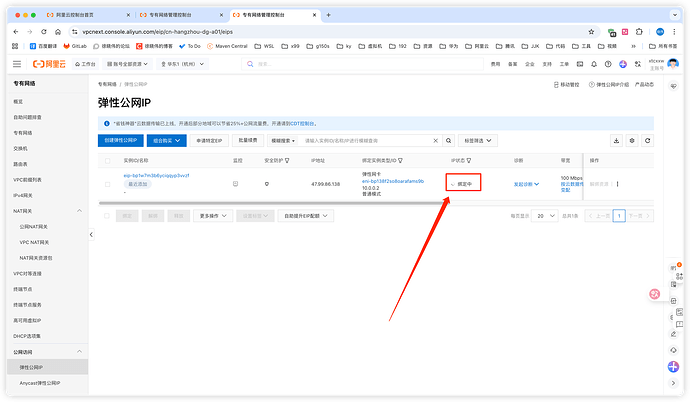
Task: Open table column settings gear icon
Action: coord(632,141)
